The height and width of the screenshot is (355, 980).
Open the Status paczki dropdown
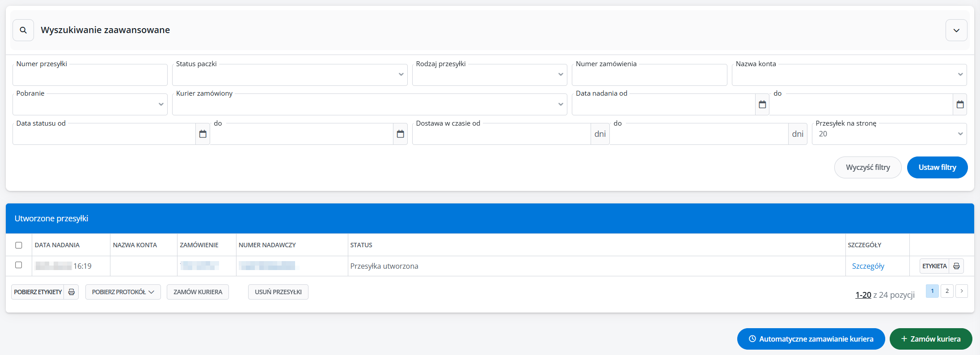pos(290,75)
